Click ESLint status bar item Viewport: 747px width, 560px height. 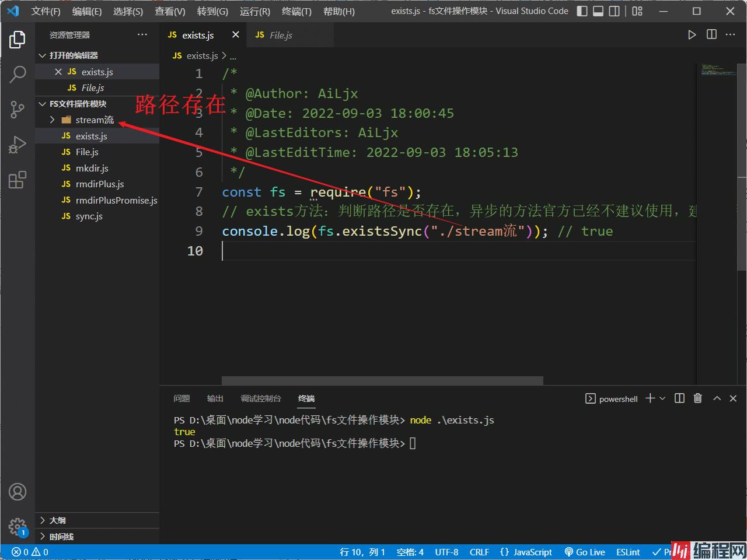click(x=628, y=552)
